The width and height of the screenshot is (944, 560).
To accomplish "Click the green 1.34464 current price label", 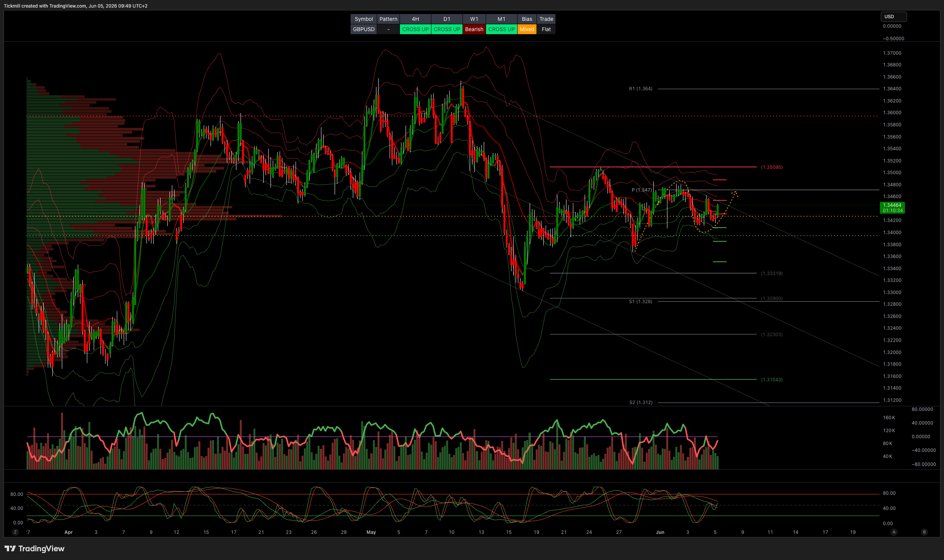I will point(892,208).
